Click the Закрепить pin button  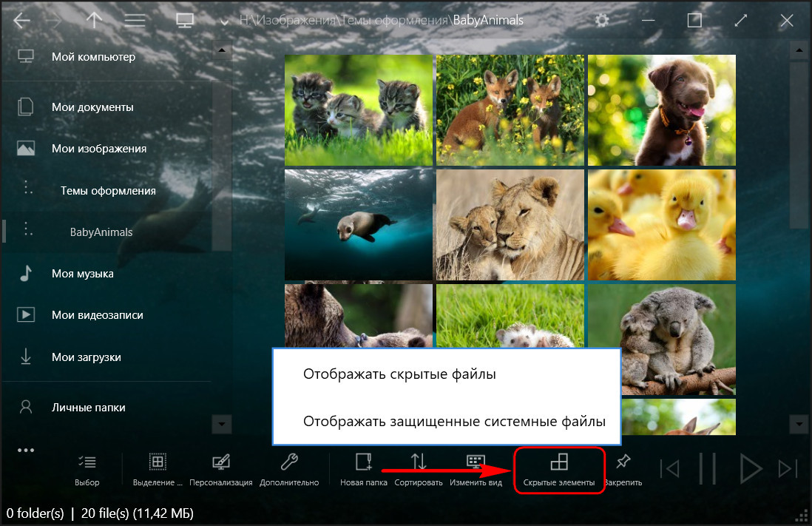(x=623, y=471)
